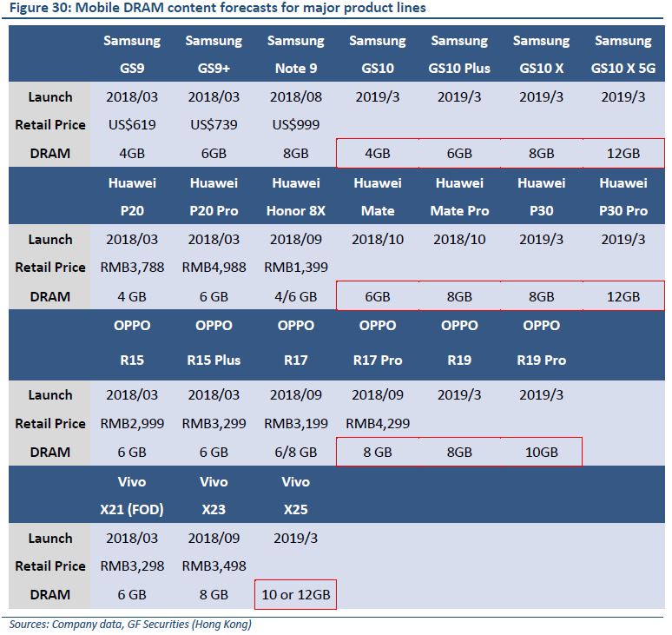The width and height of the screenshot is (672, 635).
Task: Click the 'DRAM' row label in the Samsung section
Action: 50,154
